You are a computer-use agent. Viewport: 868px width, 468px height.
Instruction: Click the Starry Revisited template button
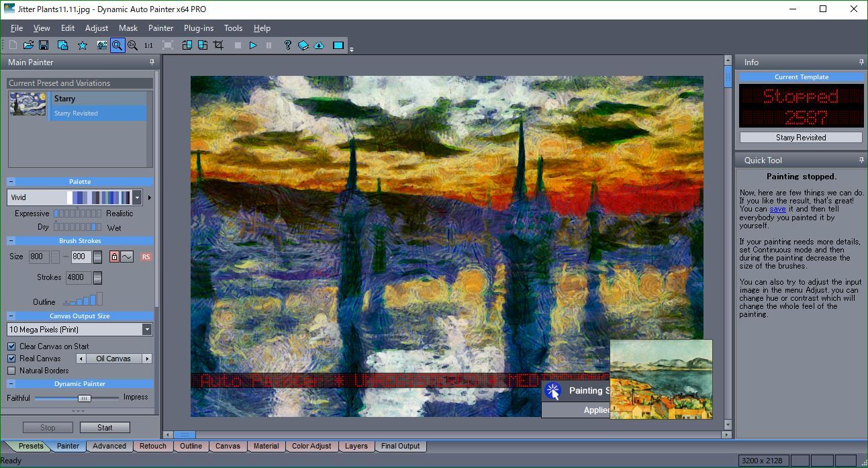tap(801, 137)
